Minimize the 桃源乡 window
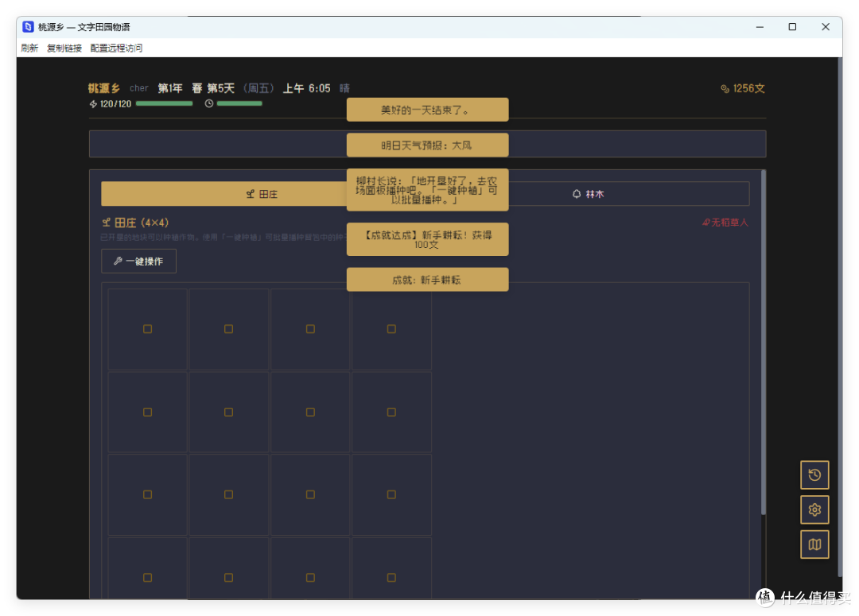 point(760,27)
